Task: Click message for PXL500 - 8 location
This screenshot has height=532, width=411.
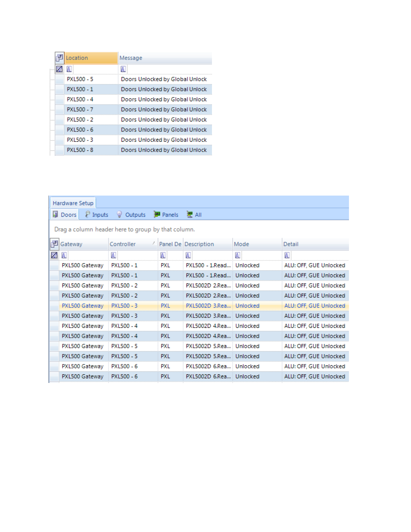Action: point(165,150)
